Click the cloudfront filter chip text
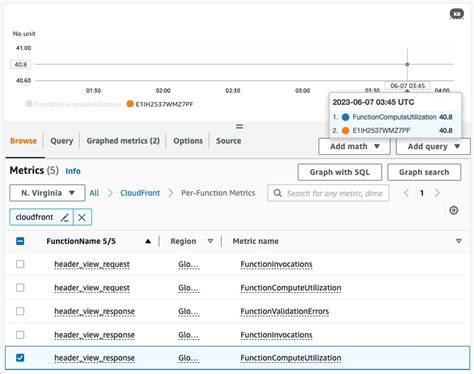Screen dimensions: 474x374 pyautogui.click(x=34, y=217)
